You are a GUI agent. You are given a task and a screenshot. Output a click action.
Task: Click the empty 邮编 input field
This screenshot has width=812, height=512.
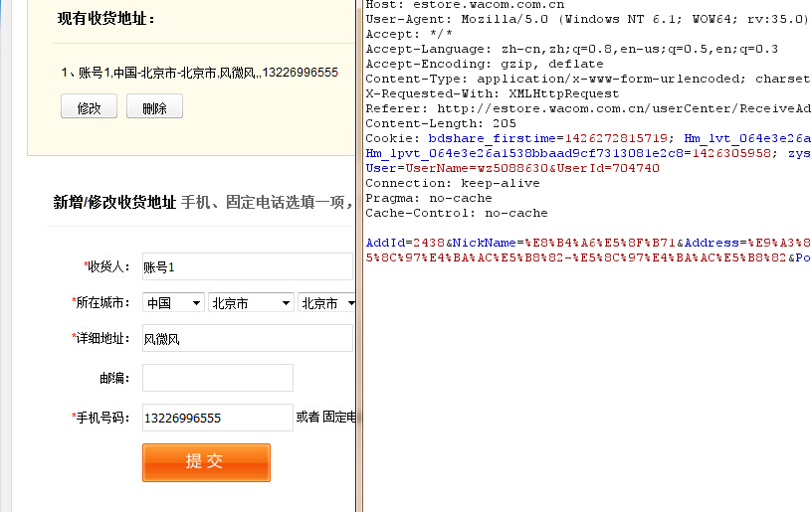click(218, 378)
